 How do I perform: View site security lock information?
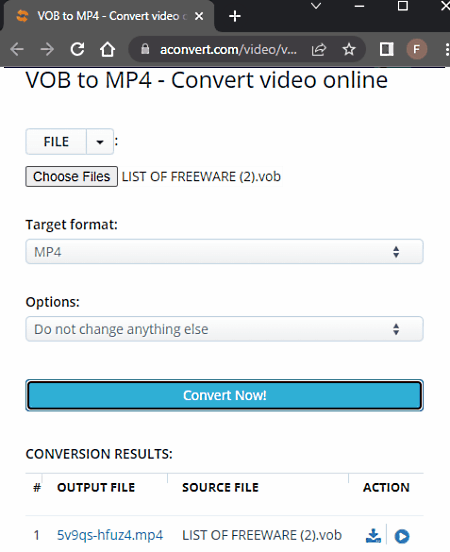(x=145, y=49)
